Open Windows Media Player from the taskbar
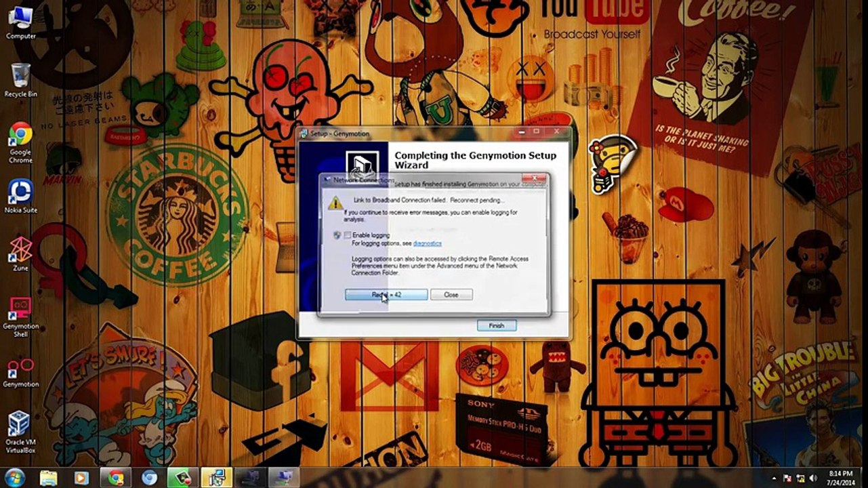Screen dimensions: 868x488 [81, 478]
